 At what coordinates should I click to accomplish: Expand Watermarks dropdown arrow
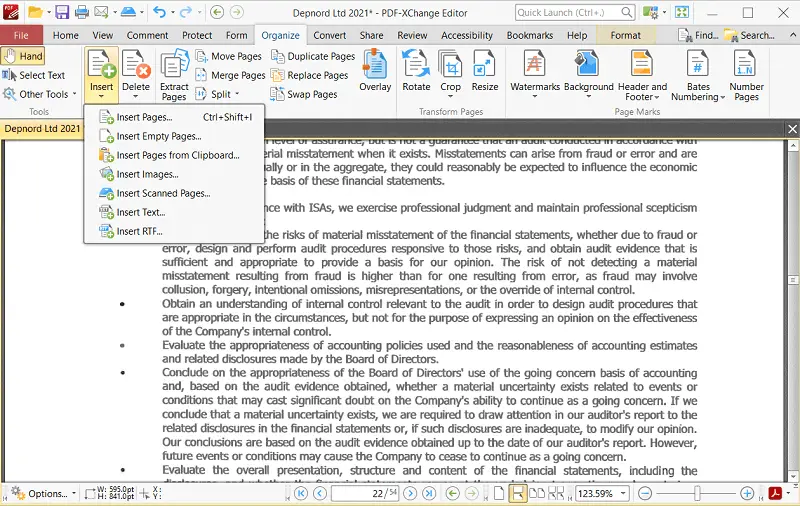pos(534,97)
